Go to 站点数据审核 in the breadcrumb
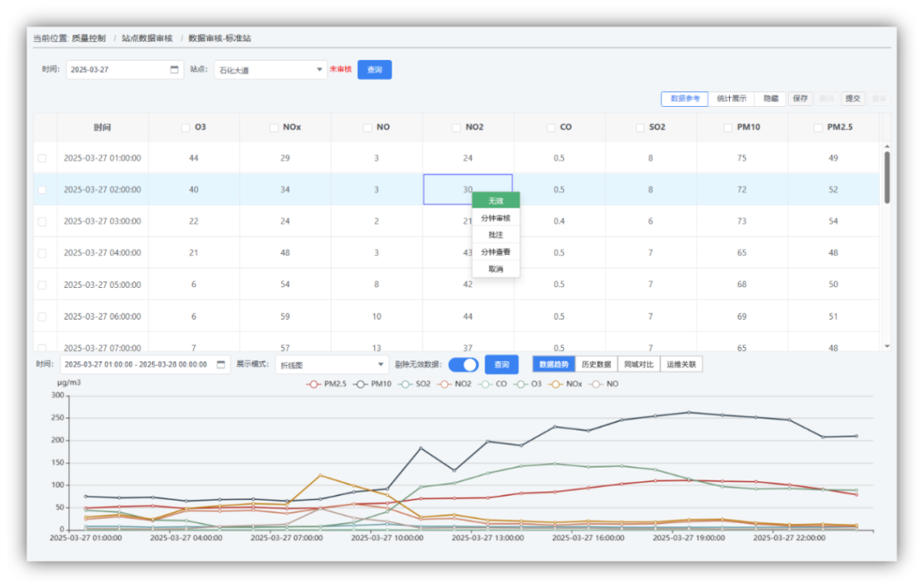The image size is (923, 588). (x=147, y=38)
